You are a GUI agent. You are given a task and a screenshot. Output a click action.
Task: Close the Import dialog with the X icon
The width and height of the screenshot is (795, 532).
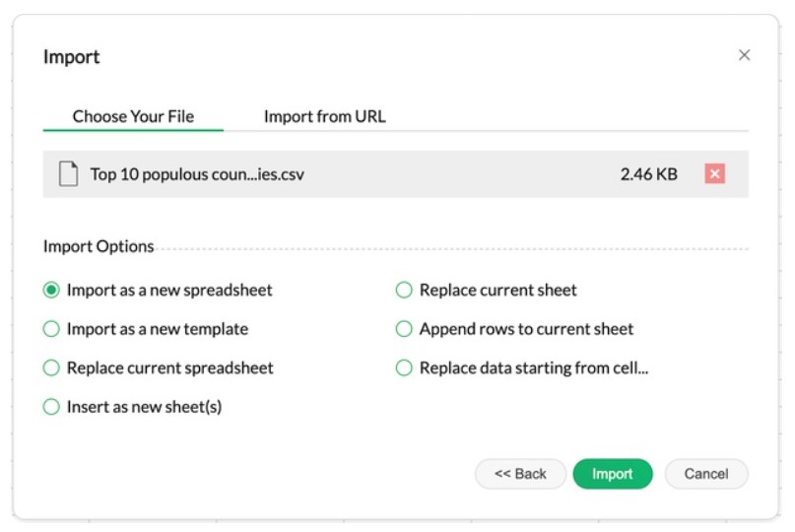tap(744, 55)
